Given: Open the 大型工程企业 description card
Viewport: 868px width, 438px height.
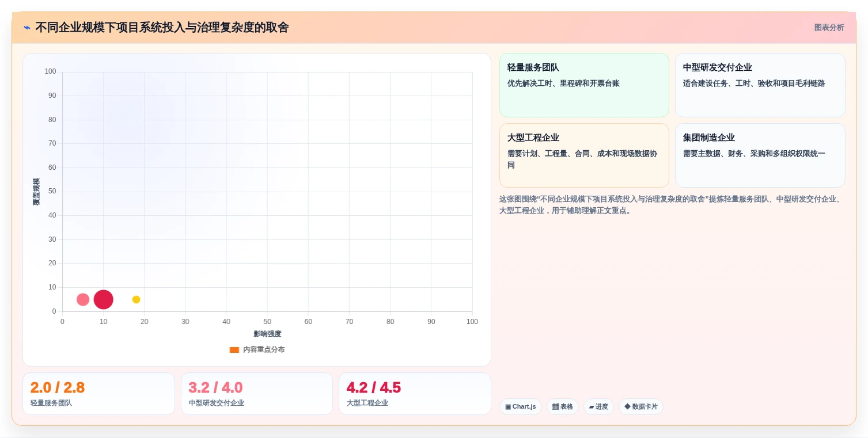Looking at the screenshot, I should [x=584, y=155].
